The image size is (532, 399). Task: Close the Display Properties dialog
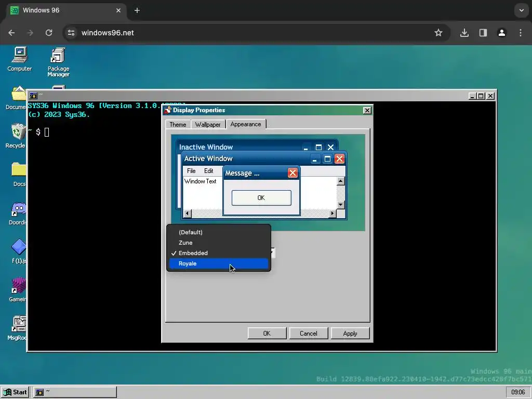pyautogui.click(x=367, y=110)
